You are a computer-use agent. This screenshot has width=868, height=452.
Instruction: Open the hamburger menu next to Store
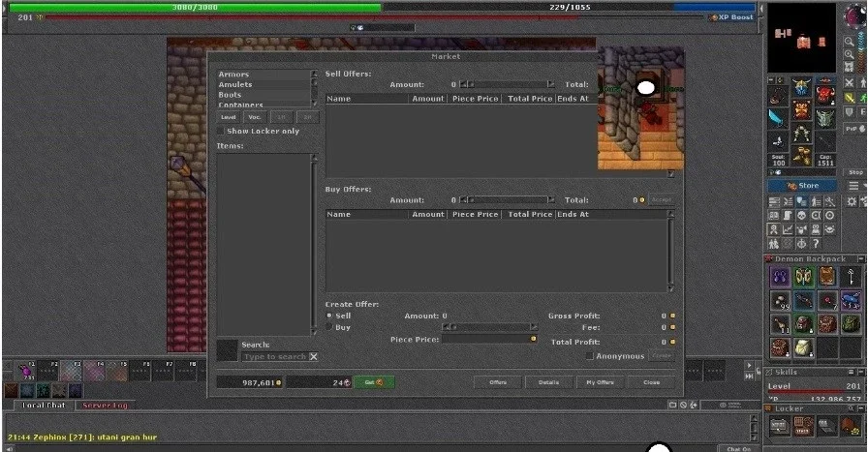tap(853, 186)
